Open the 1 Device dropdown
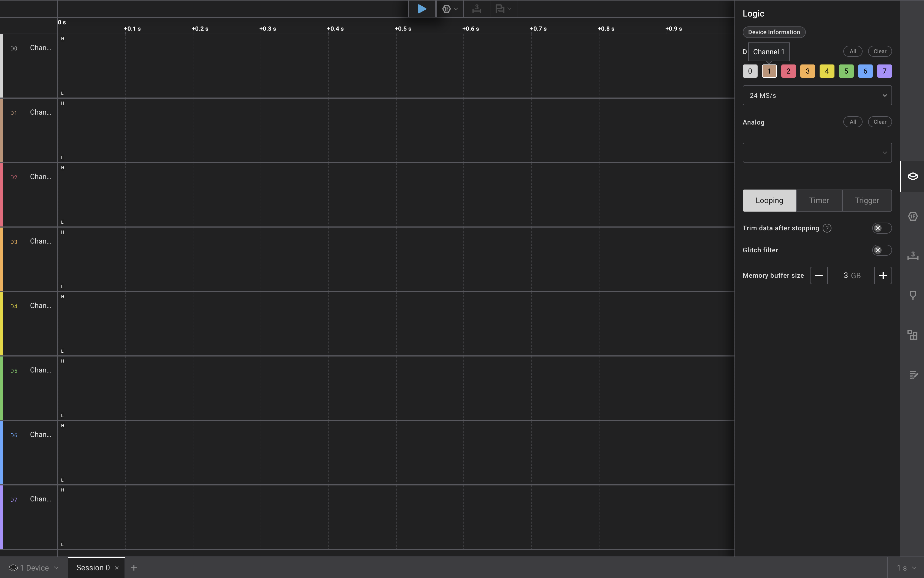Image resolution: width=924 pixels, height=578 pixels. coord(34,568)
